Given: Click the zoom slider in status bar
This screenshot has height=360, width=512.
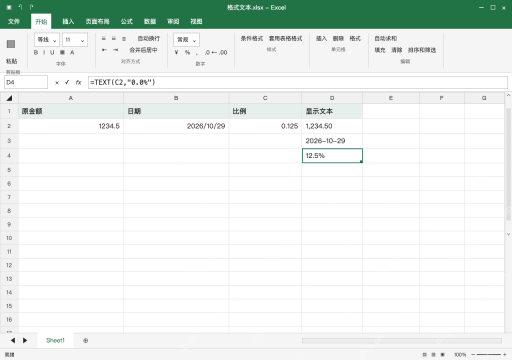Looking at the screenshot, I should [489, 355].
